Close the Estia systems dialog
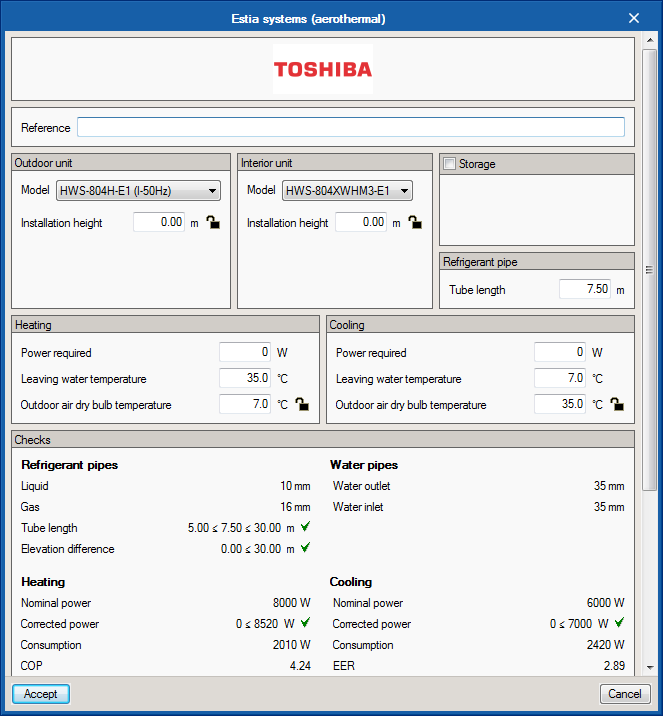The height and width of the screenshot is (716, 663). point(633,18)
